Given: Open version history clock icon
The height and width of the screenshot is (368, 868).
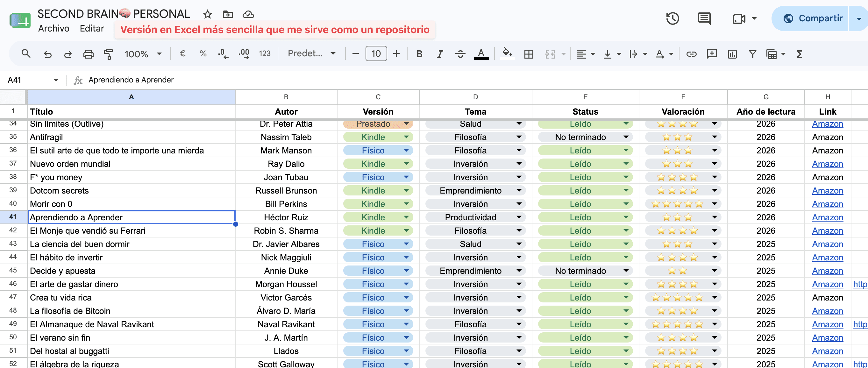Looking at the screenshot, I should point(672,18).
